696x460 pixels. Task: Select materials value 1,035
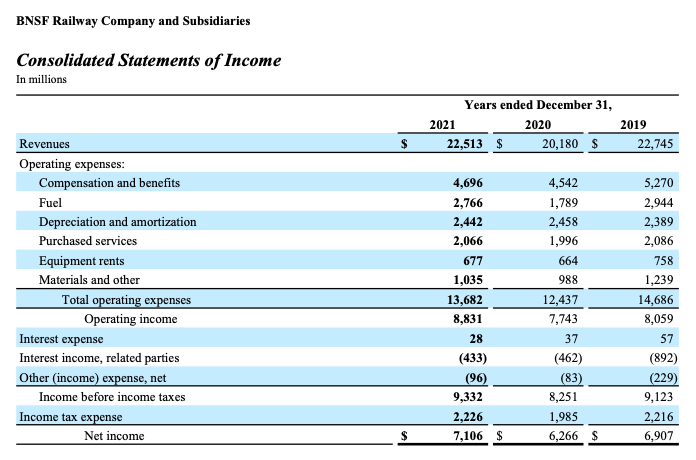click(x=468, y=280)
